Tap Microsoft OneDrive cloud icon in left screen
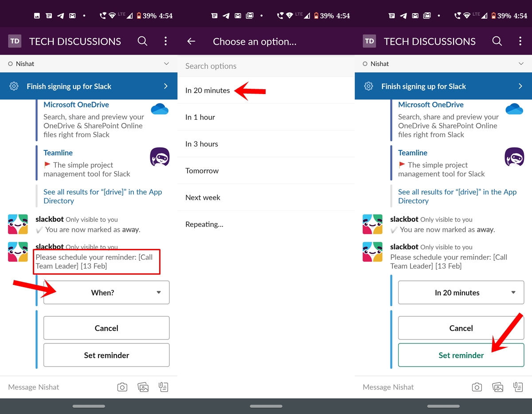This screenshot has height=414, width=532. (x=160, y=109)
